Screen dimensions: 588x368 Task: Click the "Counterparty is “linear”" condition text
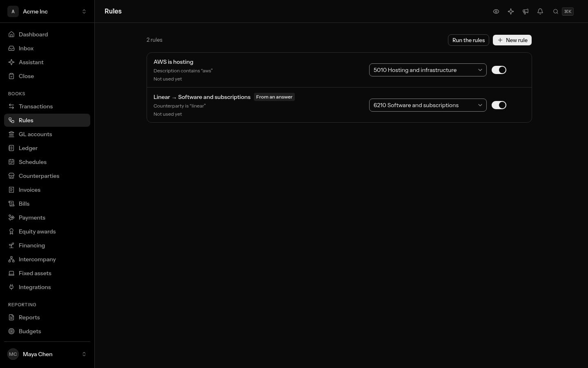click(180, 106)
